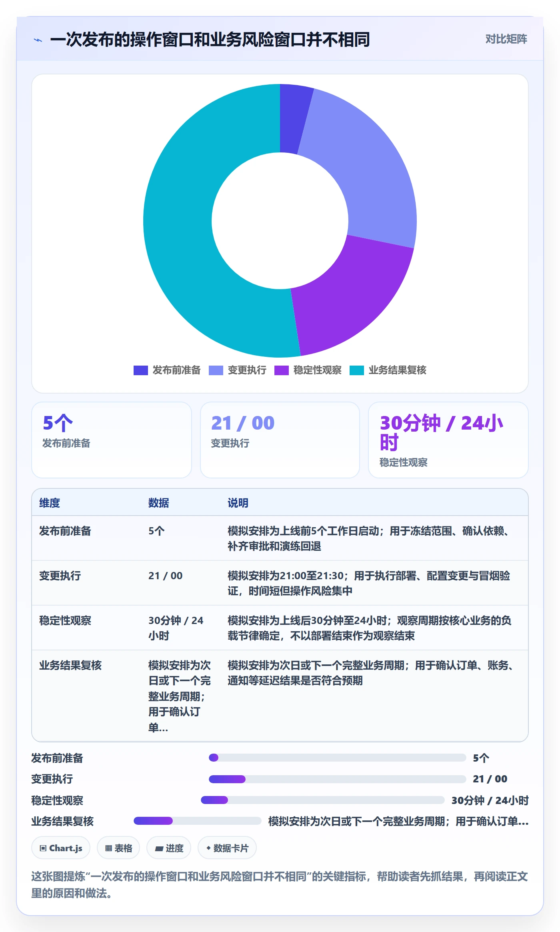Click the grid icon in 表格 chip

[108, 848]
